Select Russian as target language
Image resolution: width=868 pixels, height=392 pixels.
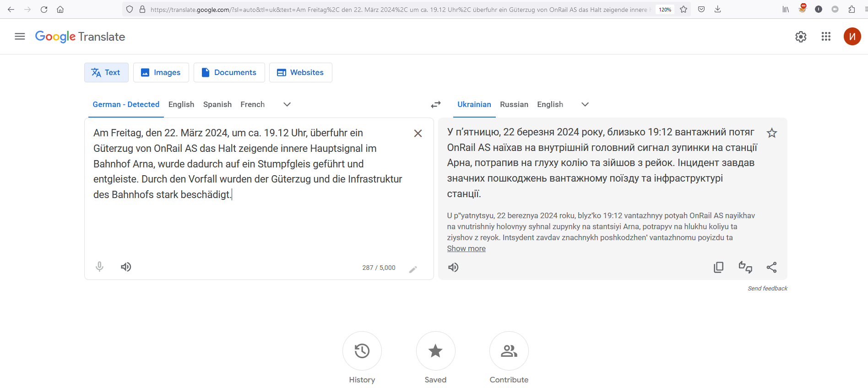pyautogui.click(x=514, y=104)
